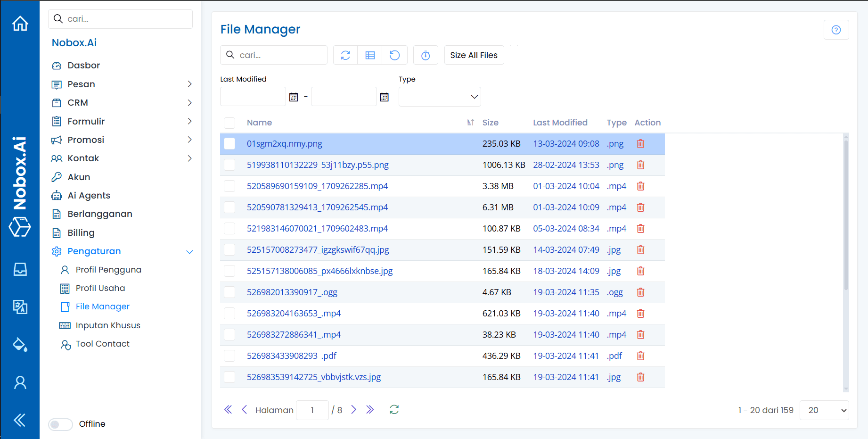This screenshot has height=439, width=868.
Task: Open the Dasbor menu item
Action: pos(83,65)
